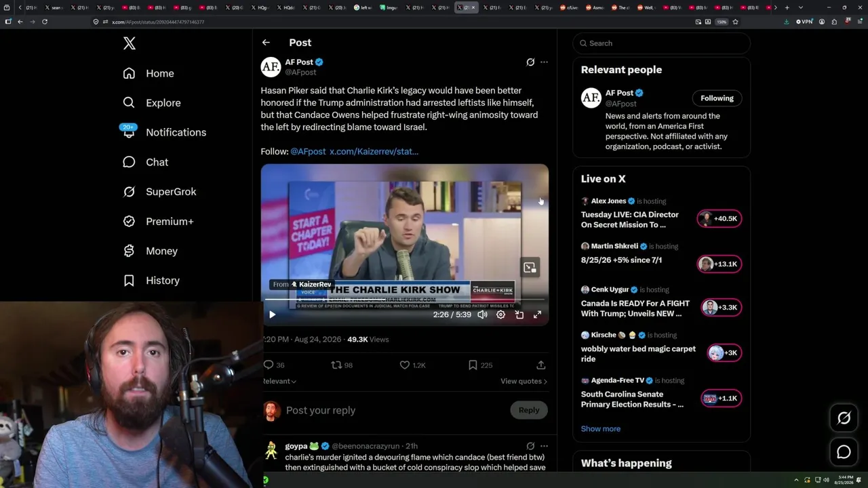868x488 pixels.
Task: Seek on the video progress bar
Action: (405, 300)
